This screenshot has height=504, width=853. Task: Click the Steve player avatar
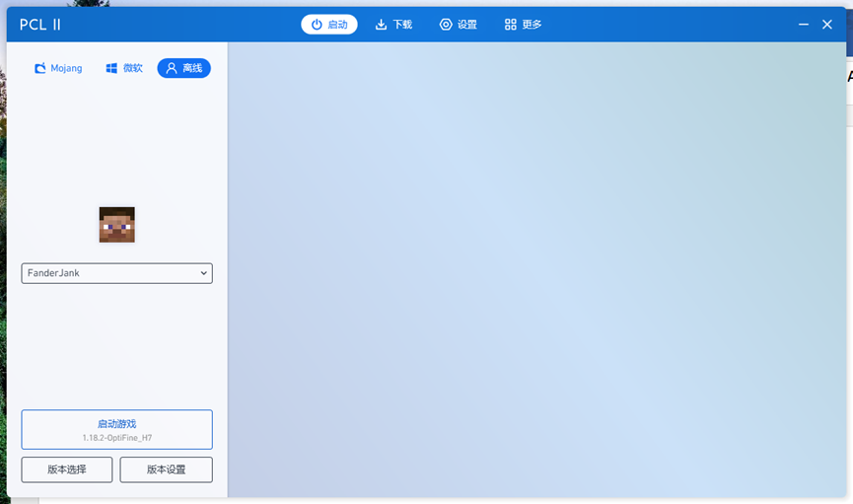pos(117,224)
